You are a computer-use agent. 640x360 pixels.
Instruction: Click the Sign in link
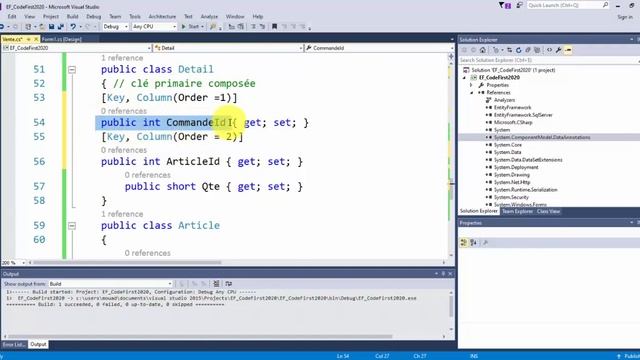(625, 17)
